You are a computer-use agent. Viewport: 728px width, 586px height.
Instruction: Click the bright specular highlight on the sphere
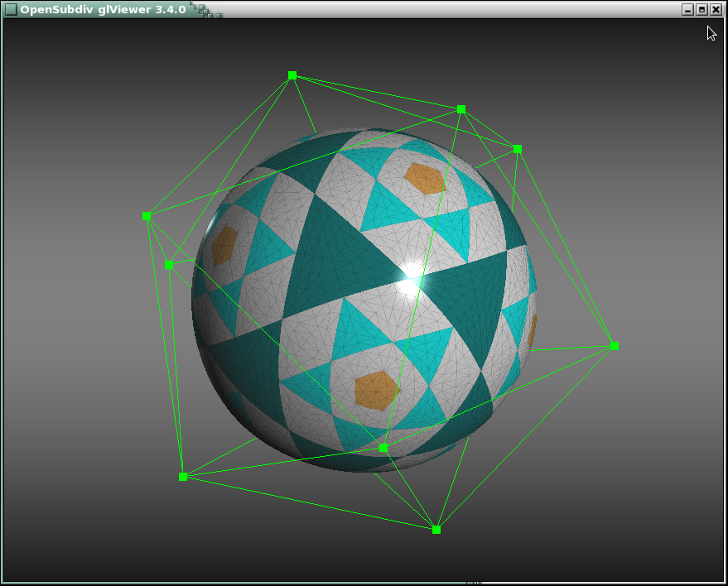pos(410,279)
